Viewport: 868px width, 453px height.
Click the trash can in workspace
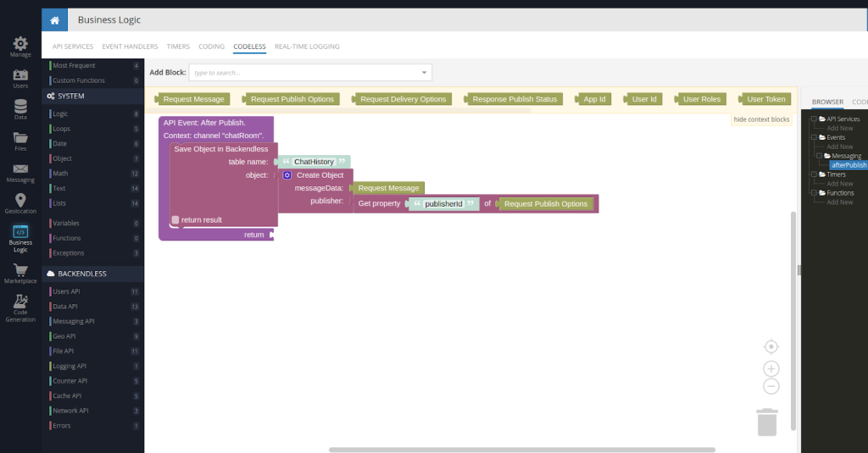[x=766, y=423]
